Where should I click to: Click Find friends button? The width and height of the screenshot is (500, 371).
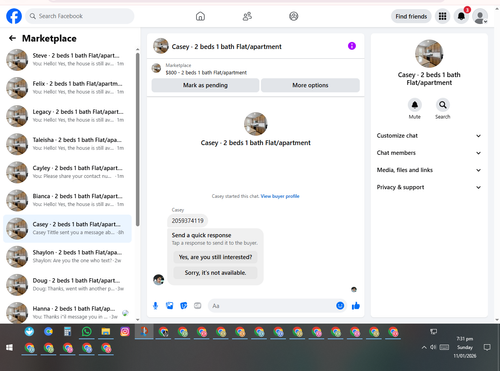[x=411, y=16]
